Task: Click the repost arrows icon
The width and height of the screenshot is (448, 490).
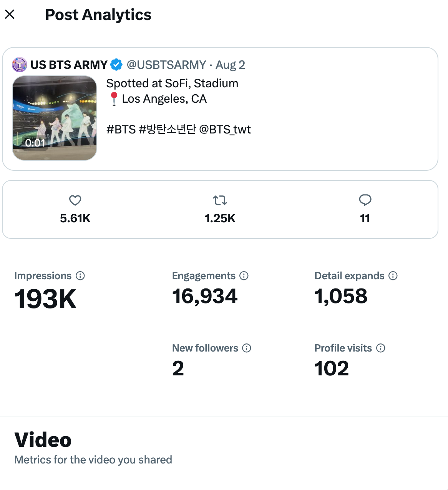Action: point(220,200)
